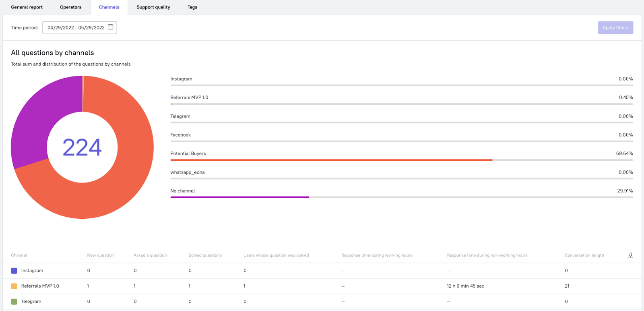Select the Telegram row in table
This screenshot has height=311, width=644.
coord(322,301)
